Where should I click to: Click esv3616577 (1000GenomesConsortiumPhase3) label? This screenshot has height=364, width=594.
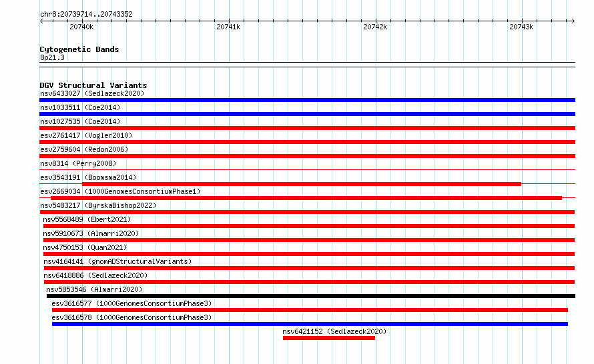[131, 303]
